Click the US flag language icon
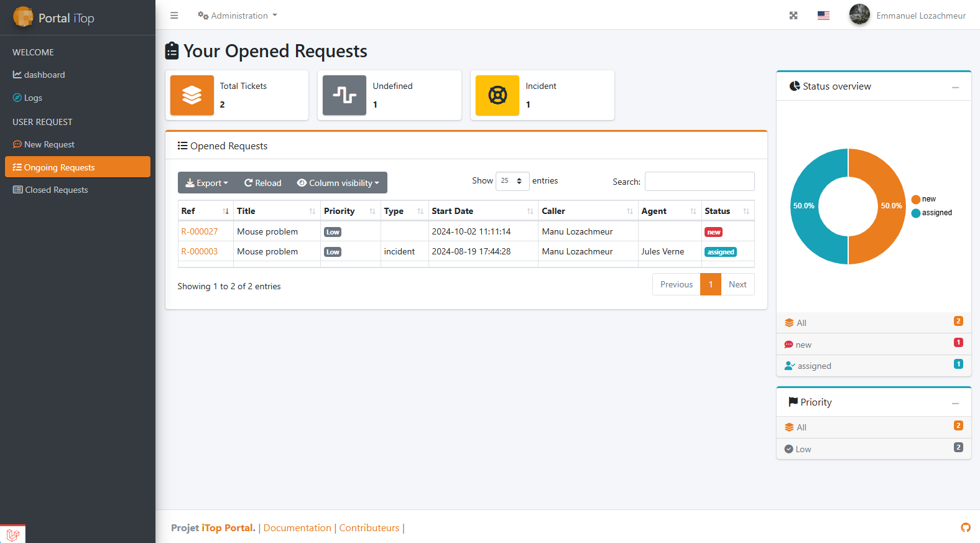 pos(823,16)
